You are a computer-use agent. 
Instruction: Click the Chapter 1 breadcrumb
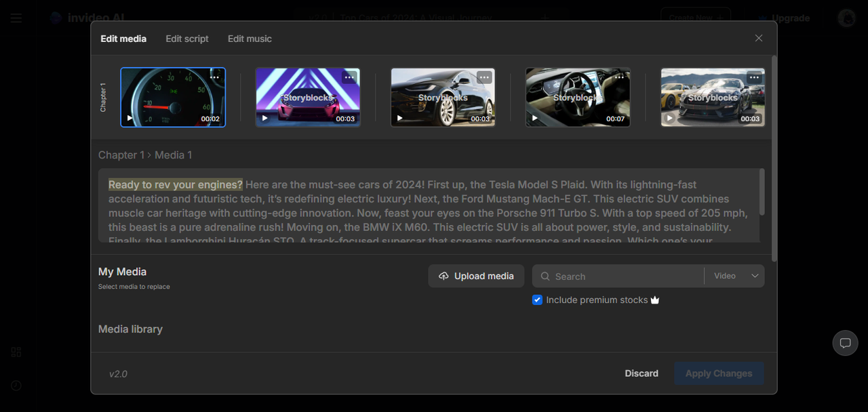coord(121,155)
